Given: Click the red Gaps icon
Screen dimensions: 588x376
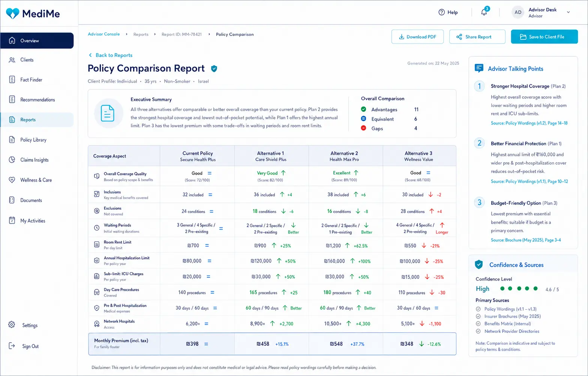Looking at the screenshot, I should (x=363, y=128).
